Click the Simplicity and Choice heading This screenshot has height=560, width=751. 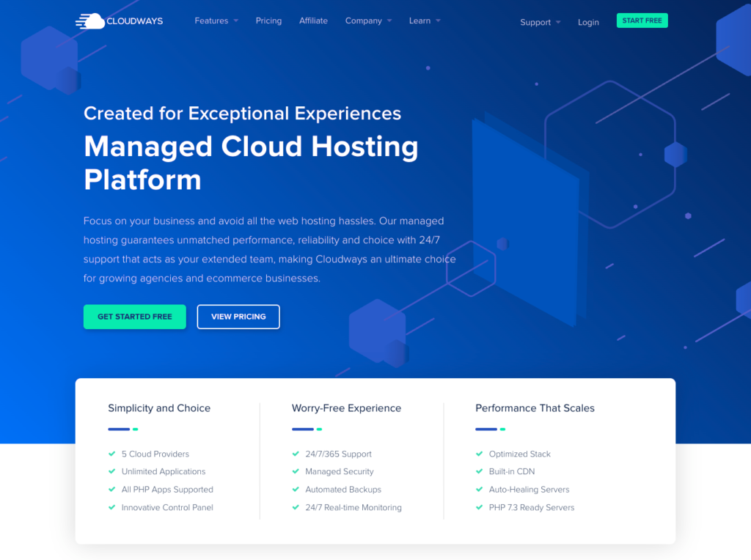pyautogui.click(x=159, y=408)
